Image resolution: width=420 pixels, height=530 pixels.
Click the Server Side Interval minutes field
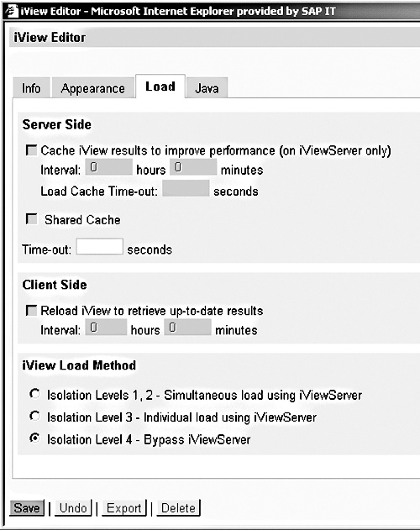[193, 167]
